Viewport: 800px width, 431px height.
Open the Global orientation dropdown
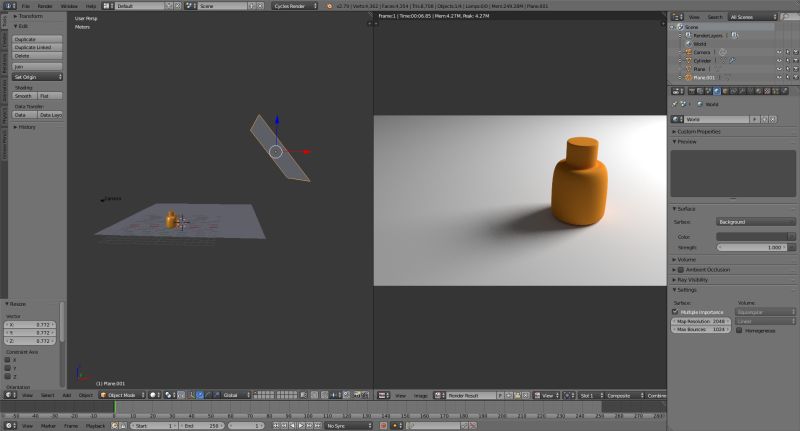click(237, 395)
